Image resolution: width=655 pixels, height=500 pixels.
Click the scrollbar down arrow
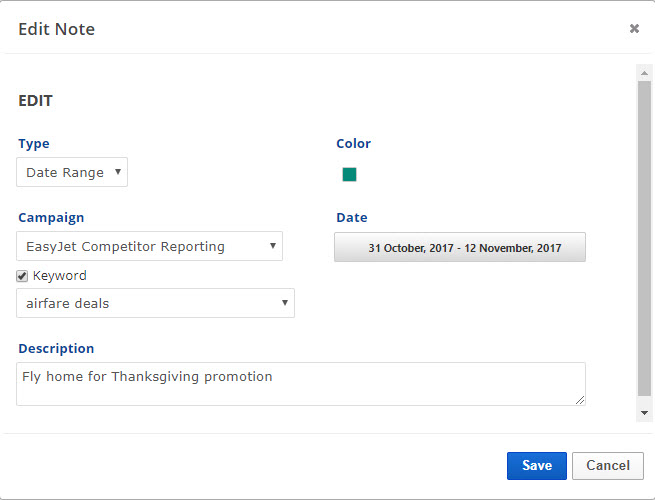pyautogui.click(x=645, y=412)
